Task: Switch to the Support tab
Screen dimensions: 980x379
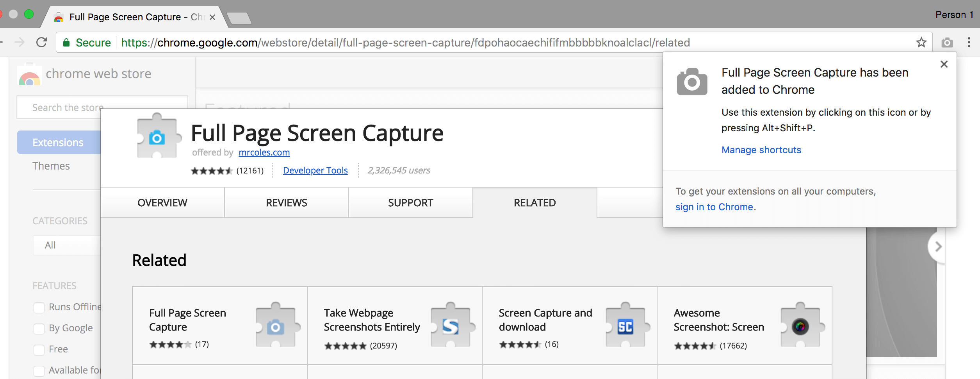Action: 411,202
